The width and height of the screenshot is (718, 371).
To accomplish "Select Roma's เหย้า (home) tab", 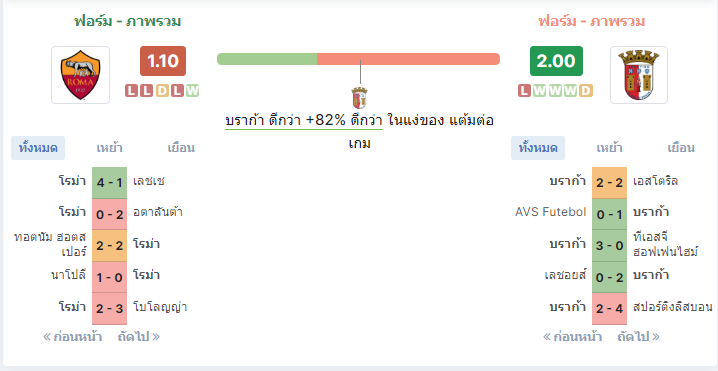I will (x=109, y=148).
